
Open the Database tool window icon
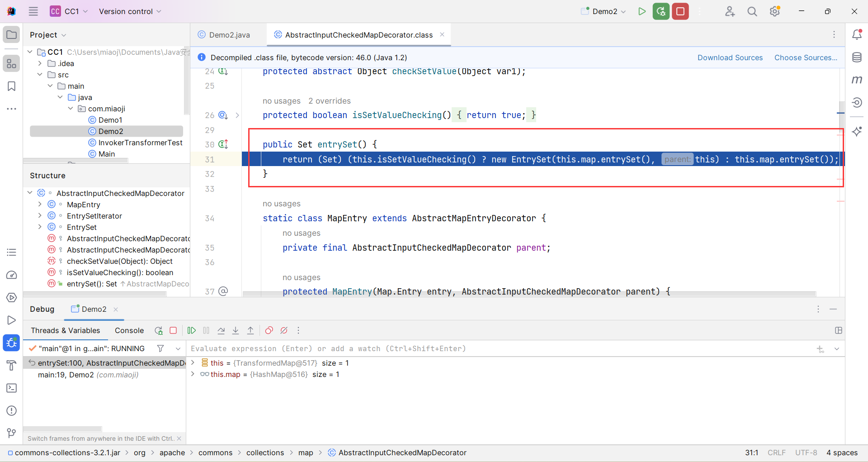tap(857, 57)
